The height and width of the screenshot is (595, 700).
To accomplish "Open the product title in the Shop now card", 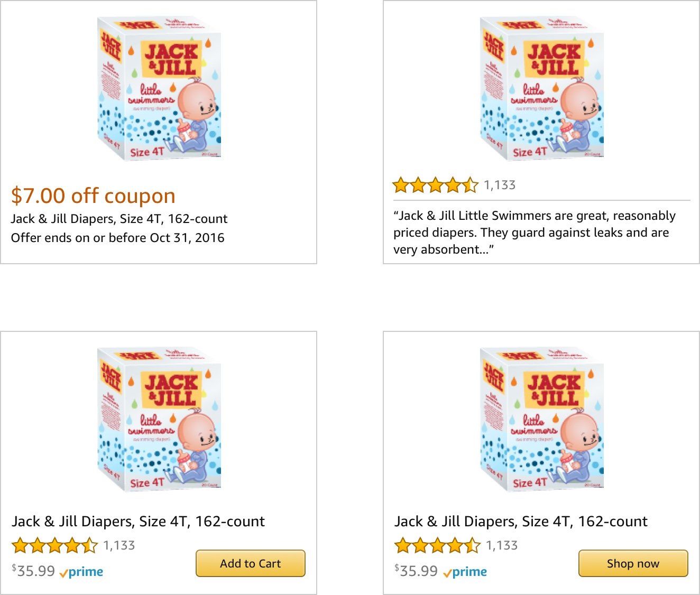I will (521, 522).
